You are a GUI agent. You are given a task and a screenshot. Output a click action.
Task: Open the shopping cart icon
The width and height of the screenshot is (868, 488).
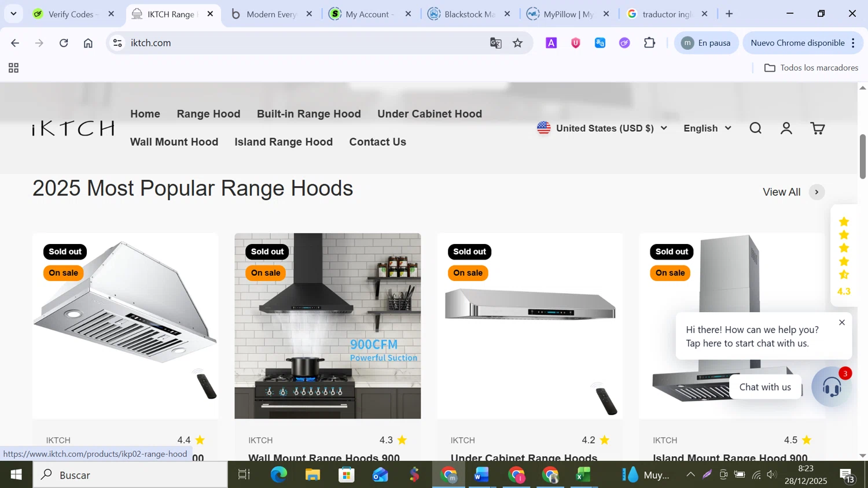(x=817, y=128)
